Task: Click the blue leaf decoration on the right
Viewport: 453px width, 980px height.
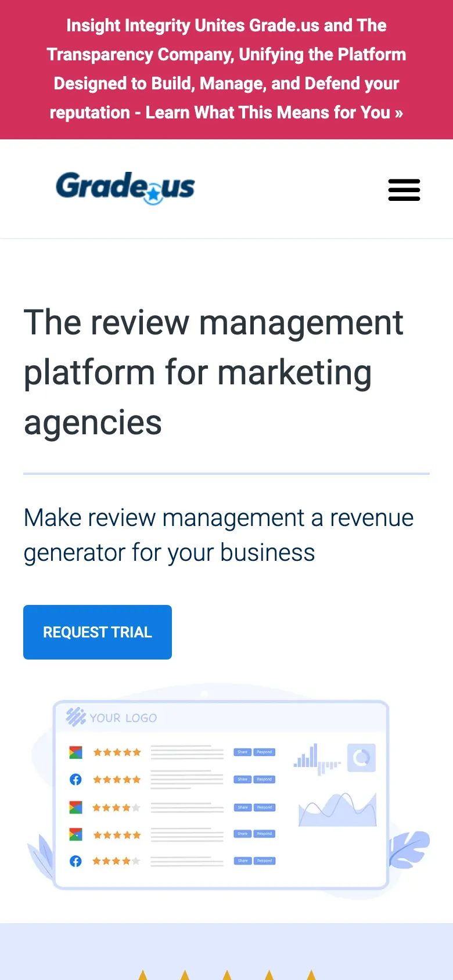Action: [409, 848]
